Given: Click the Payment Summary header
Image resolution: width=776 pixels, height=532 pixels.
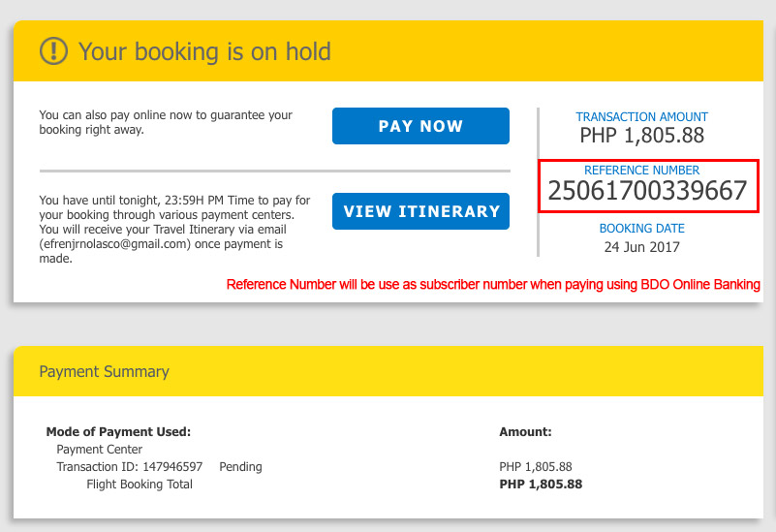Looking at the screenshot, I should 104,372.
